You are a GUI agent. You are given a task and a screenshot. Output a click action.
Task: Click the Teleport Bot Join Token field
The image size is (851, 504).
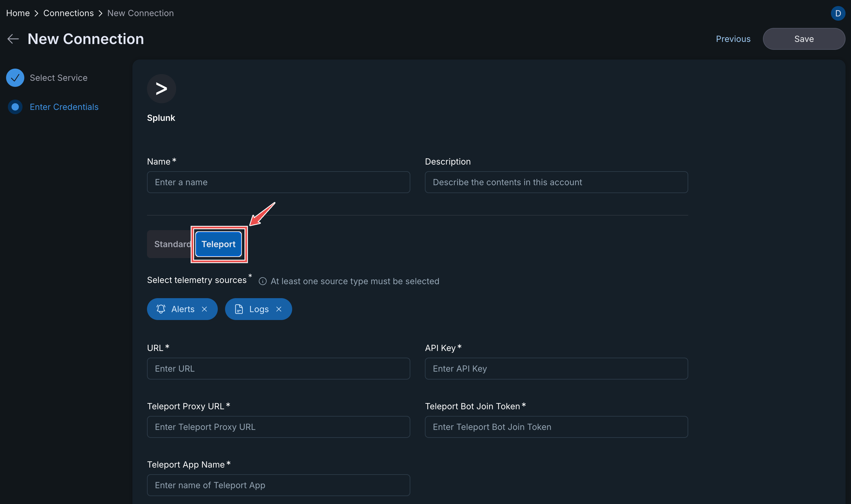[556, 427]
